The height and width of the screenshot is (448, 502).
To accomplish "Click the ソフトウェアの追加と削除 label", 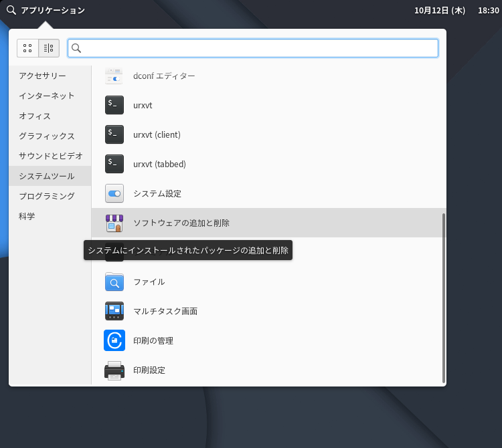I will (x=181, y=223).
